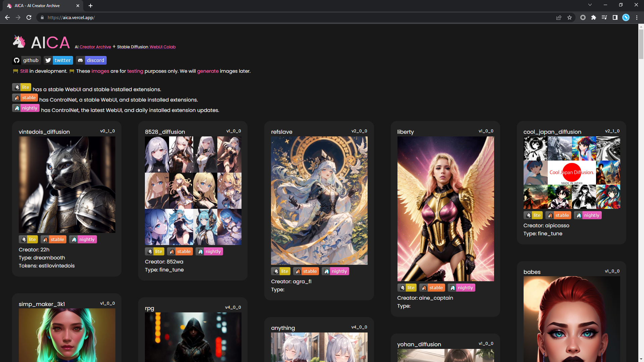Launch liberty stable colab
The width and height of the screenshot is (644, 362).
[432, 288]
